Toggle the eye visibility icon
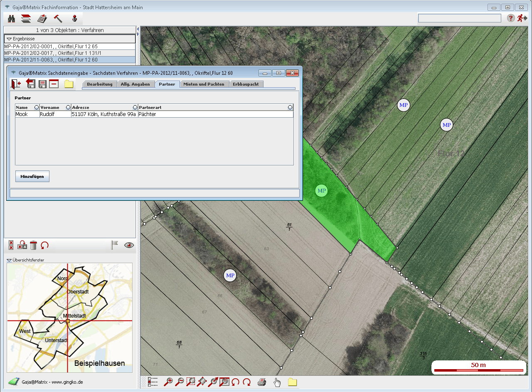 click(129, 245)
